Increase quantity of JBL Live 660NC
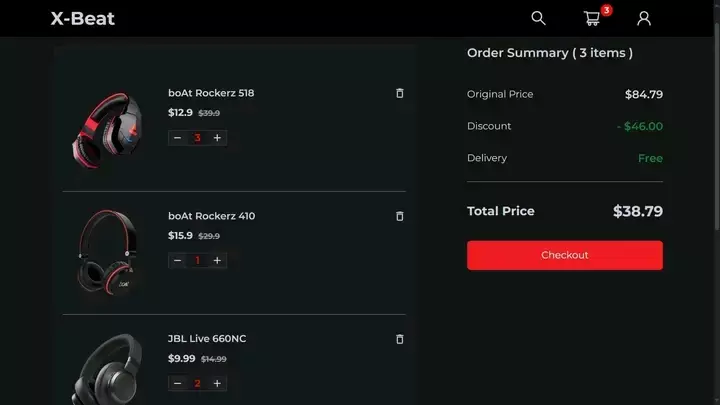This screenshot has width=720, height=405. tap(217, 383)
